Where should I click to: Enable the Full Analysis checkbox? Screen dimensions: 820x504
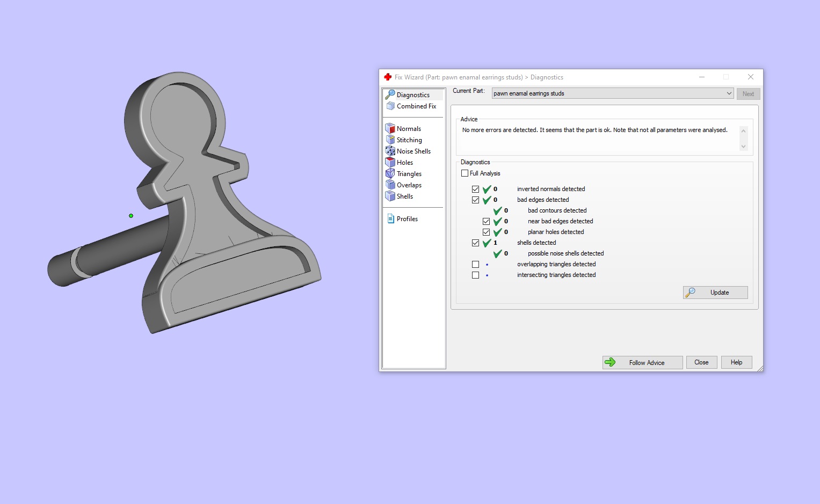pos(465,173)
